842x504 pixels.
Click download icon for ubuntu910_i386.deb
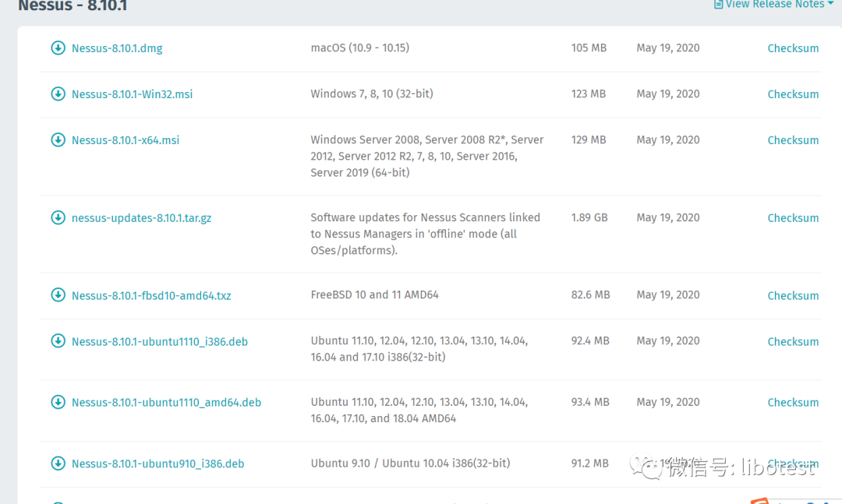tap(58, 463)
